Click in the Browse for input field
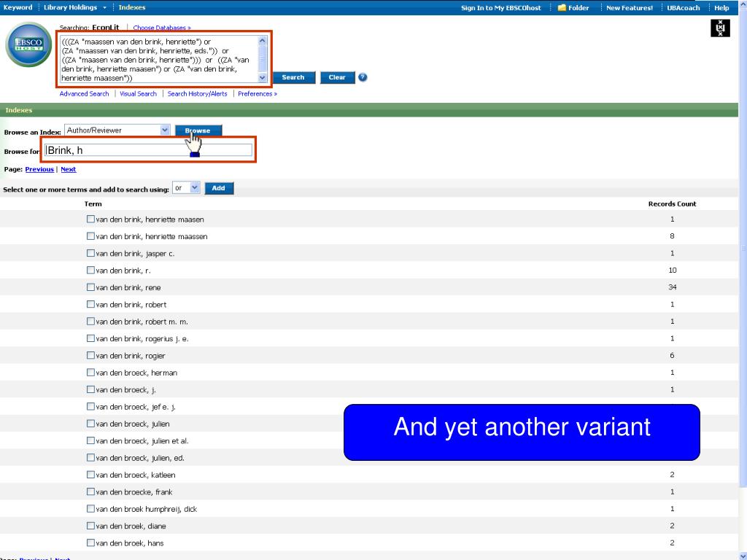The image size is (747, 560). pyautogui.click(x=148, y=150)
